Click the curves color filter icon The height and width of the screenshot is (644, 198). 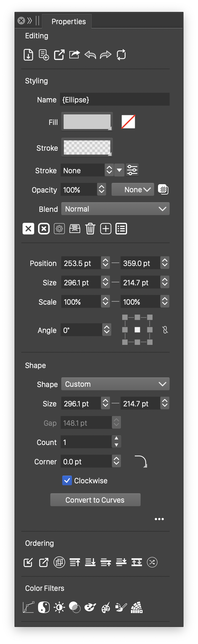(x=28, y=607)
